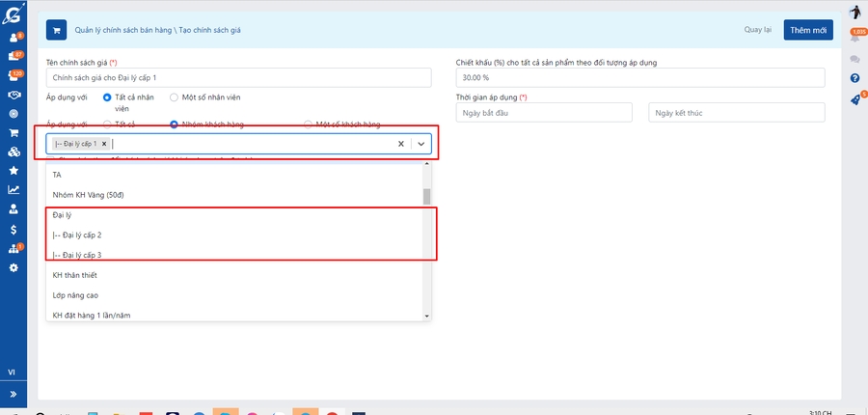Open the notification bell with 1,035 badge
Viewport: 868px width, 415px height.
854,38
